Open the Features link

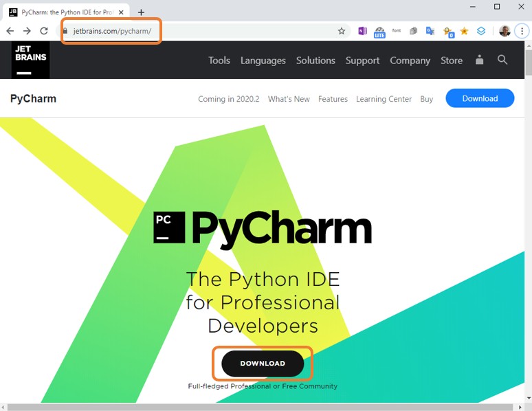click(x=333, y=99)
